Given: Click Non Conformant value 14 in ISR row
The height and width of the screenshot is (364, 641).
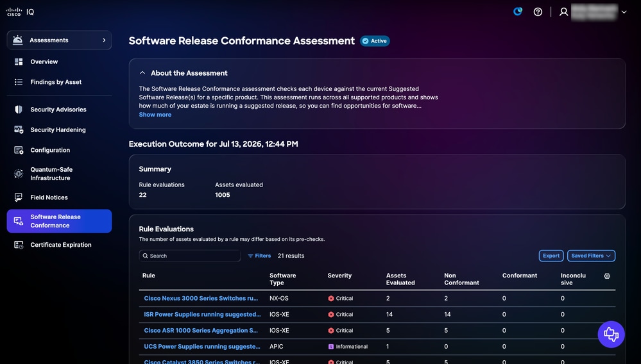Looking at the screenshot, I should pos(447,314).
